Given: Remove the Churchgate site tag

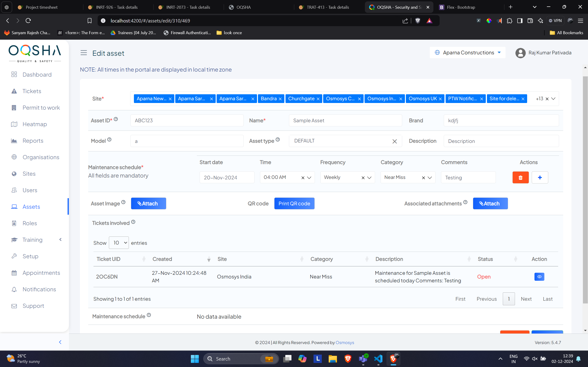Looking at the screenshot, I should pos(318,99).
